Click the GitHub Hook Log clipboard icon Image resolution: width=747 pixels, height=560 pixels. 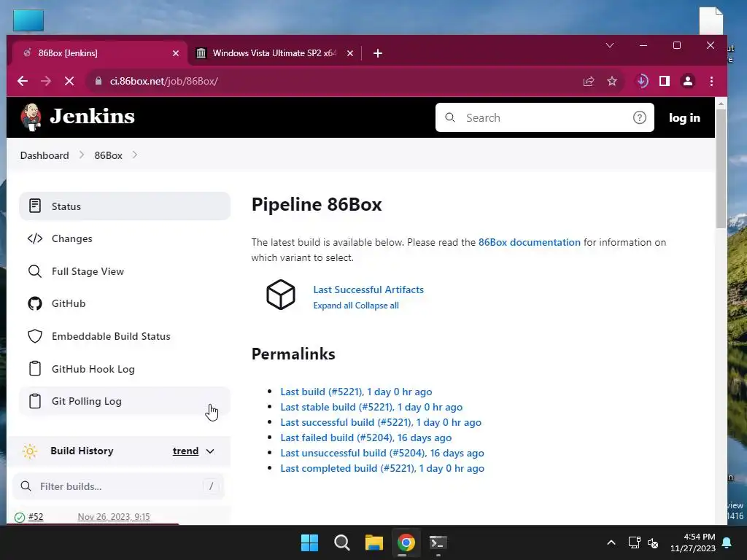[x=35, y=368]
